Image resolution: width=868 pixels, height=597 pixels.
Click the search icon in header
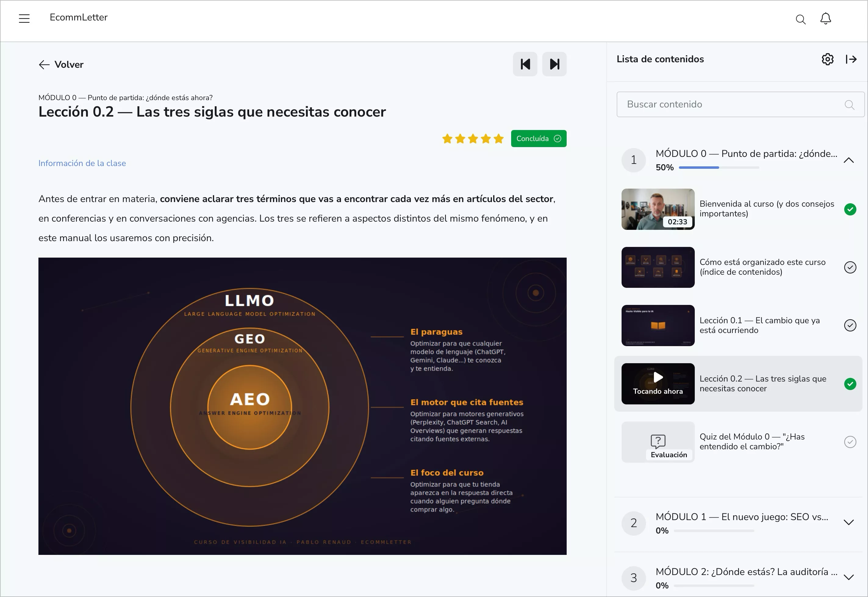800,19
